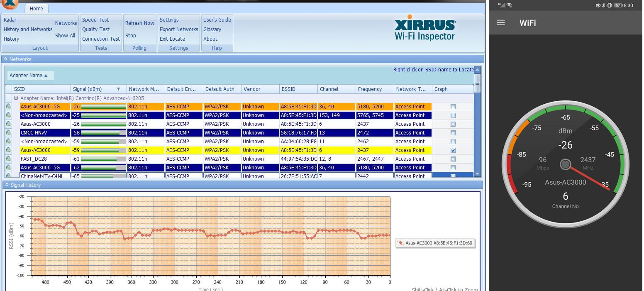
Task: Tap cellular signal icon in phone status bar
Action: coord(502,5)
